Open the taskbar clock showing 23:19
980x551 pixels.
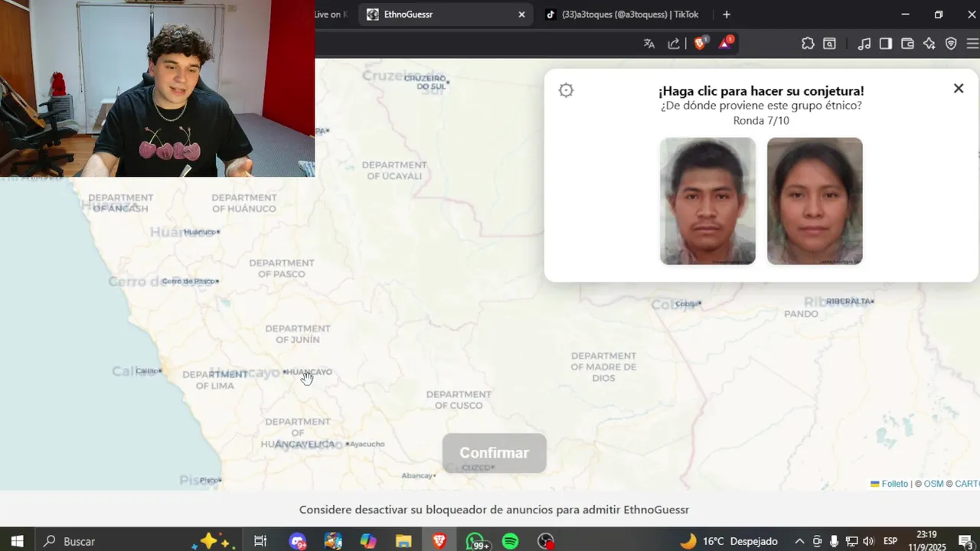tap(926, 541)
